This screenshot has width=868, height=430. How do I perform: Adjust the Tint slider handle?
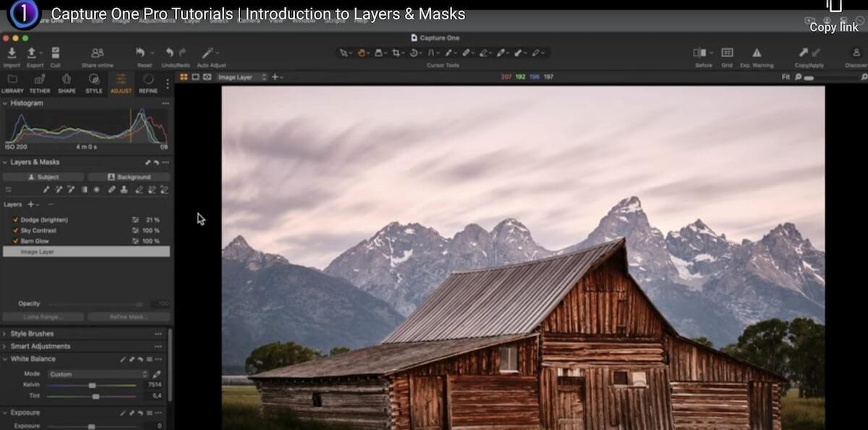point(95,396)
